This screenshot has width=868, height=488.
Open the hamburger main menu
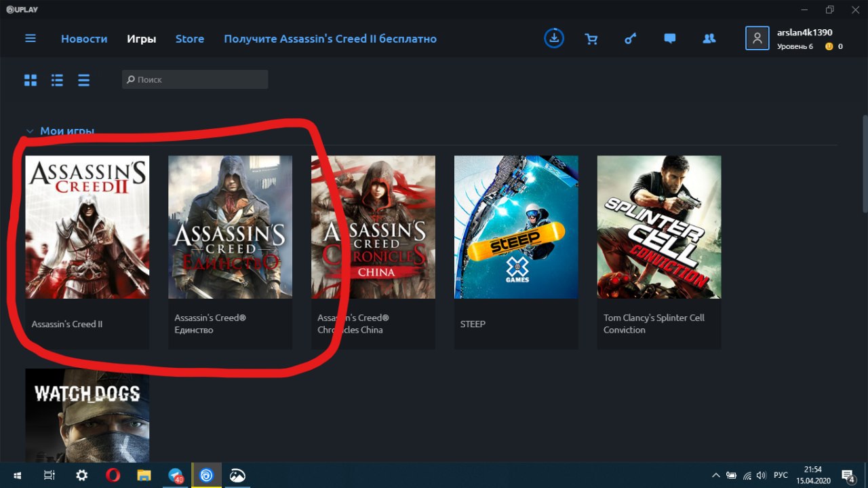pos(31,39)
